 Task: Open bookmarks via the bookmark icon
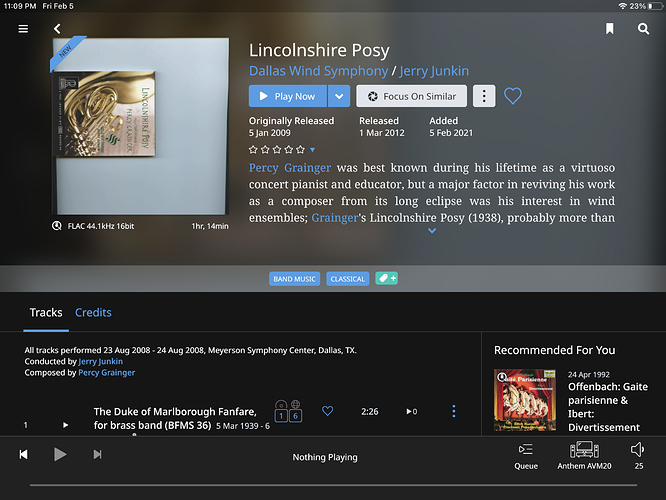610,28
